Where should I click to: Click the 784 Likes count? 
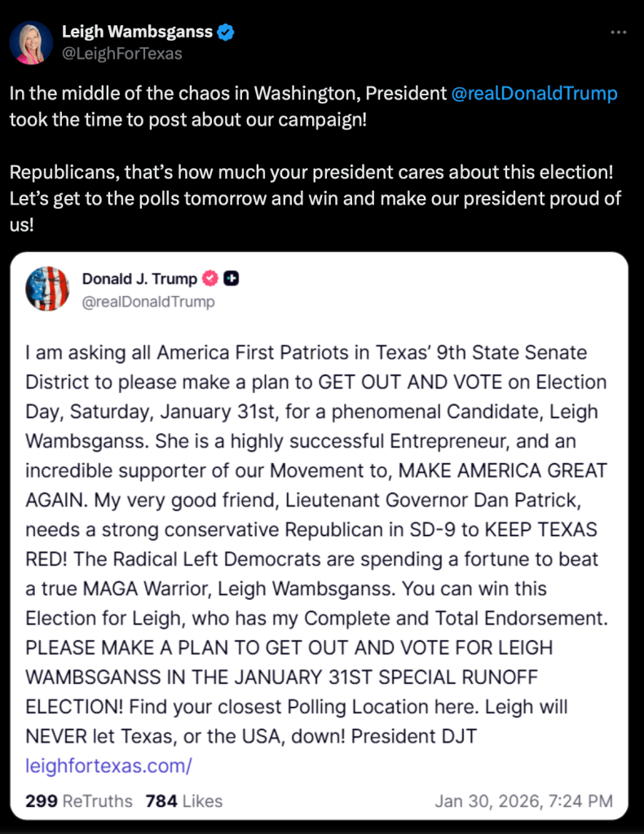pos(183,801)
